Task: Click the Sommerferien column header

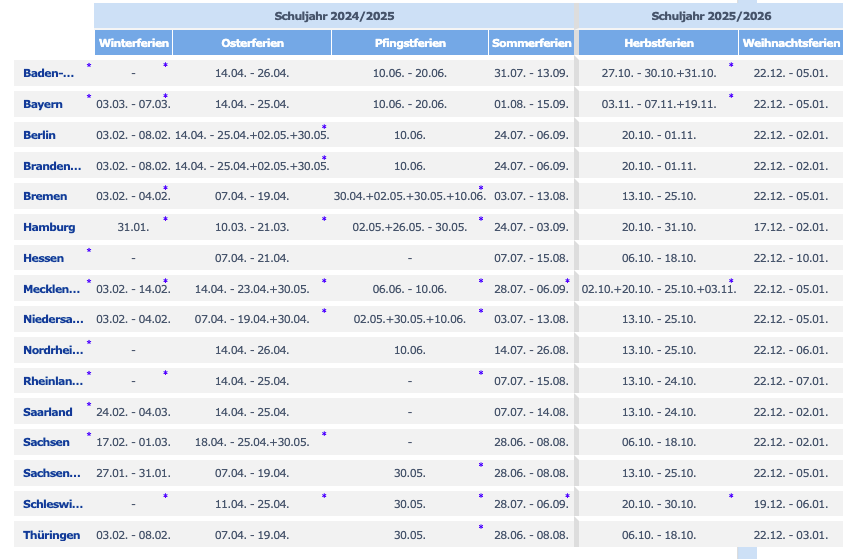Action: tap(531, 43)
